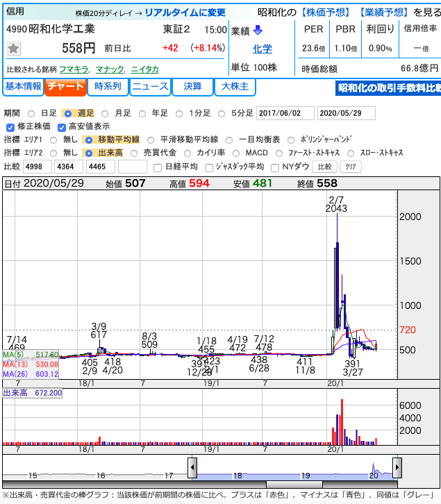Viewport: 441px width, 504px height.
Task: Click comparison code field 4364
Action: (69, 167)
